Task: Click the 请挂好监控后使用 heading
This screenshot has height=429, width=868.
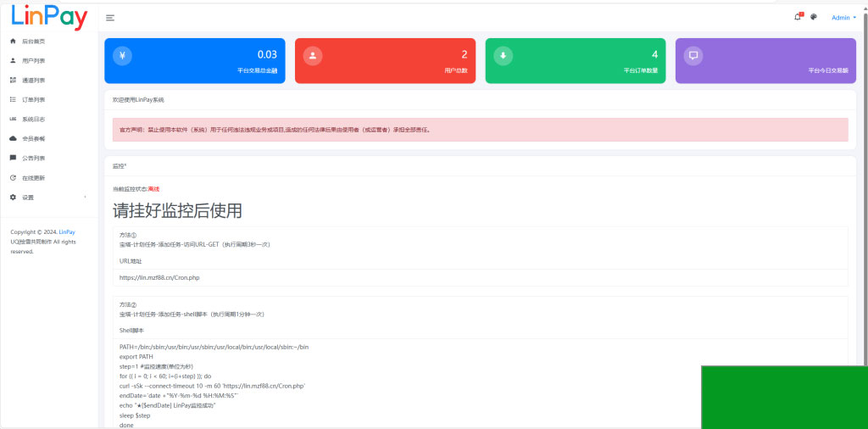Action: pyautogui.click(x=177, y=210)
